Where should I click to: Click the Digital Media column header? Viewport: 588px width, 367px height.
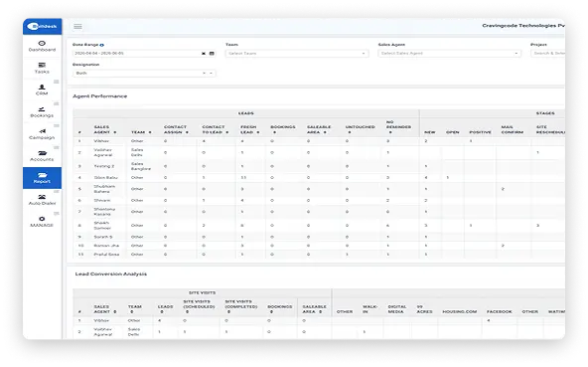tap(397, 309)
